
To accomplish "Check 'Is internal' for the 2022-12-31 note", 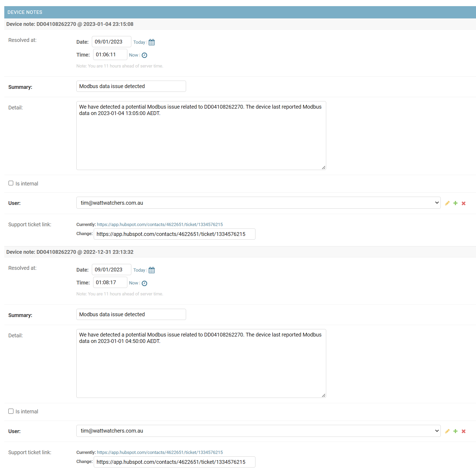I will 11,411.
